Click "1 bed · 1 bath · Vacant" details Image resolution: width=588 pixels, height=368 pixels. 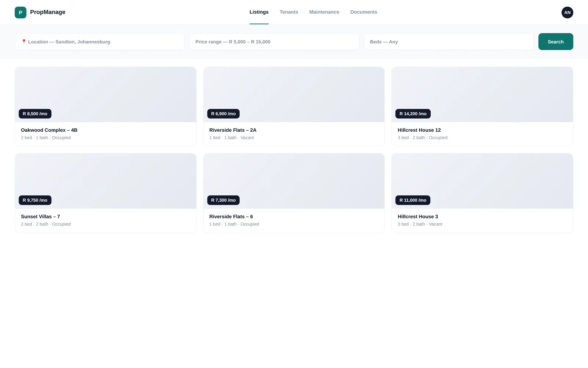coord(232,138)
